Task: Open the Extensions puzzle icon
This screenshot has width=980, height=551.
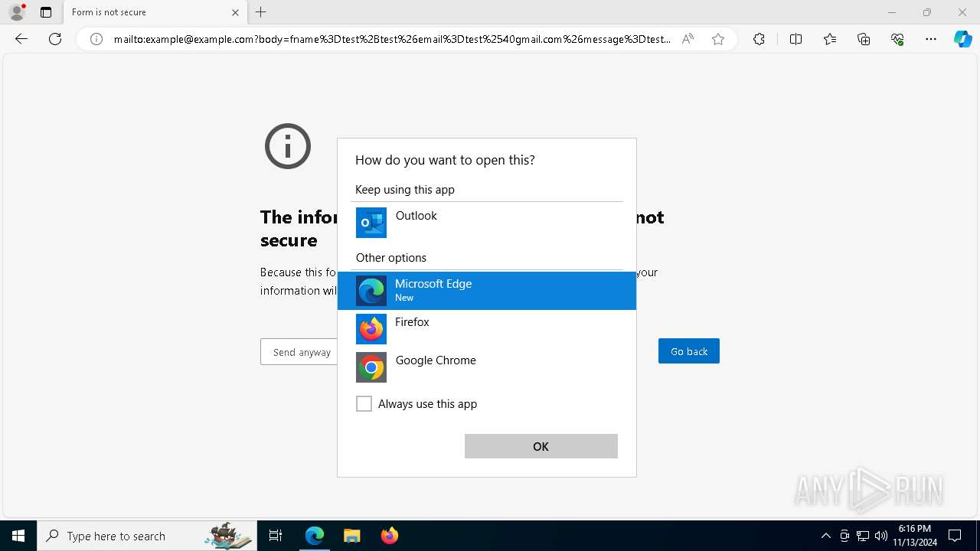Action: pos(759,39)
